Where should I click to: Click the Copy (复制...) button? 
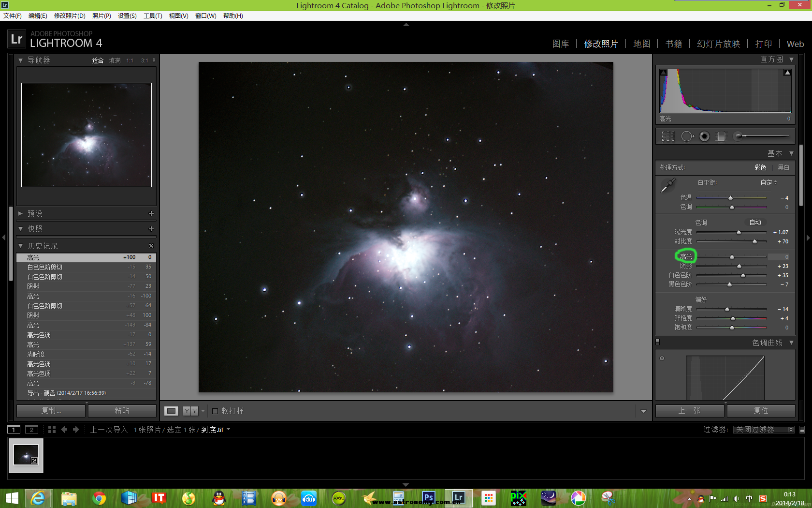pos(51,411)
